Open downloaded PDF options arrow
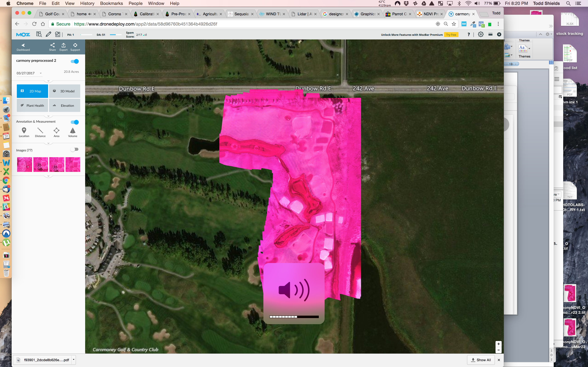The width and height of the screenshot is (588, 367). tap(74, 360)
